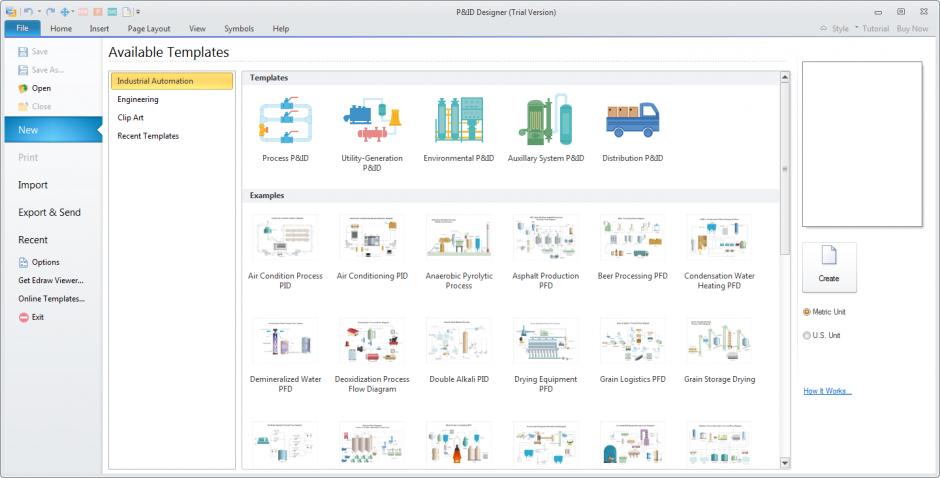Open Asphalt Production PFD example

(x=546, y=252)
